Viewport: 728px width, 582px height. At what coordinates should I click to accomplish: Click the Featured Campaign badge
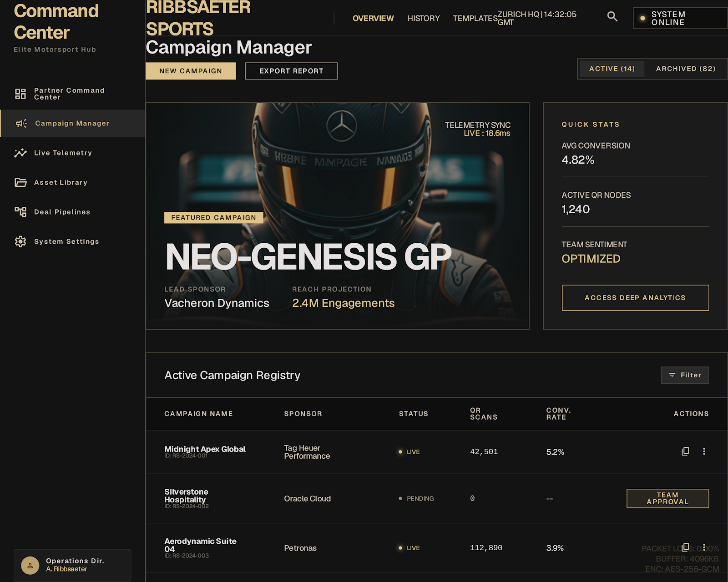tap(213, 218)
